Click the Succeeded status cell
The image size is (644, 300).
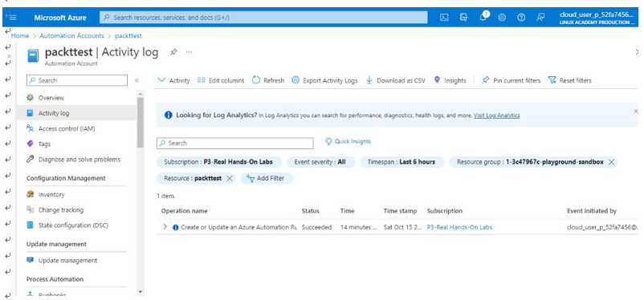pyautogui.click(x=316, y=227)
